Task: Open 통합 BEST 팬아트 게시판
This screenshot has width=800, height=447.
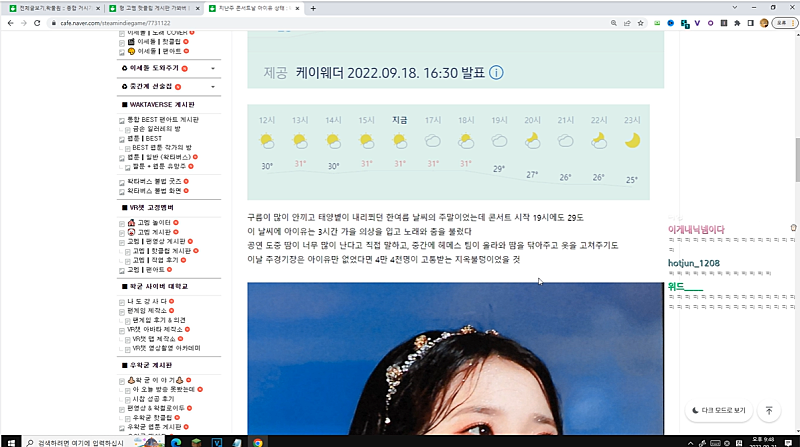Action: tap(163, 119)
